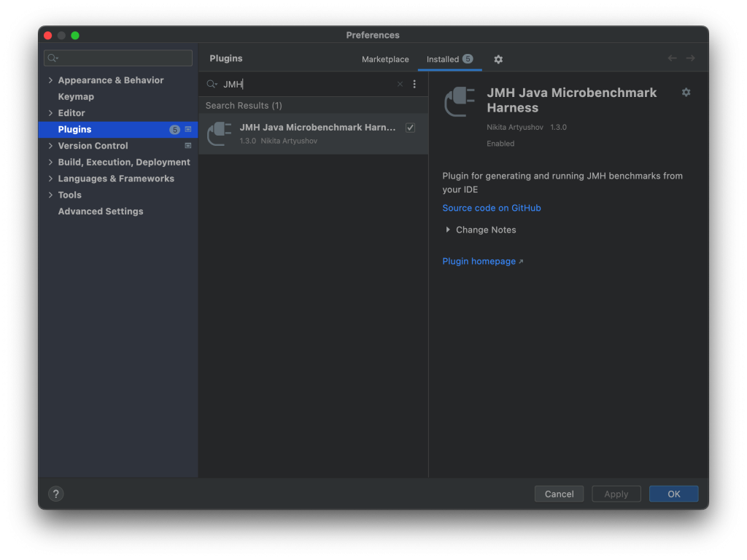Open Source code on GitHub link

(491, 208)
